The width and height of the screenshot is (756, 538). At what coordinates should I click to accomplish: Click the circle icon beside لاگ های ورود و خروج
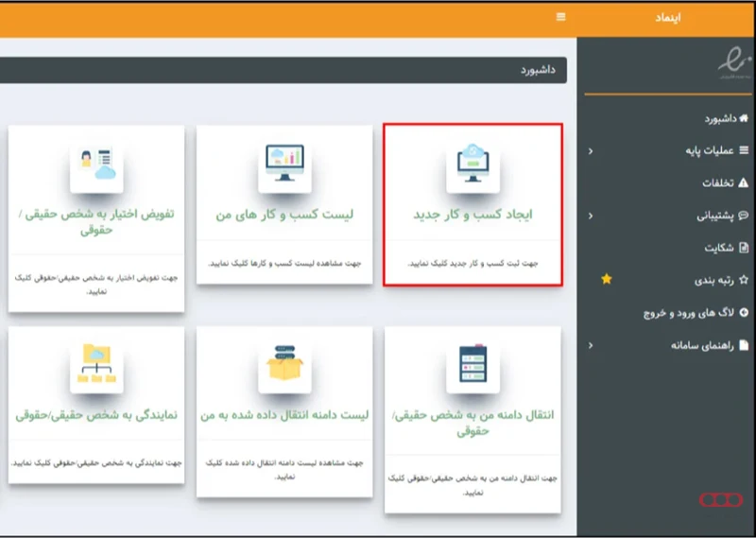pyautogui.click(x=744, y=312)
